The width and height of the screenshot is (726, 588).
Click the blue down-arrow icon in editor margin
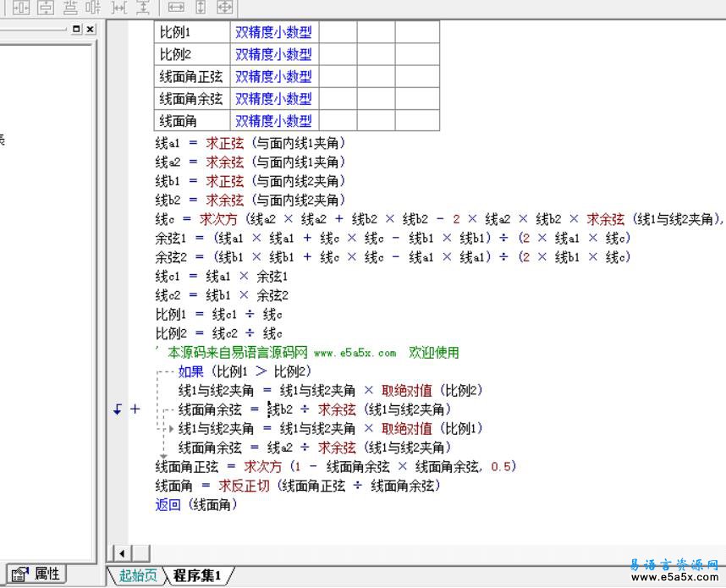click(x=117, y=409)
